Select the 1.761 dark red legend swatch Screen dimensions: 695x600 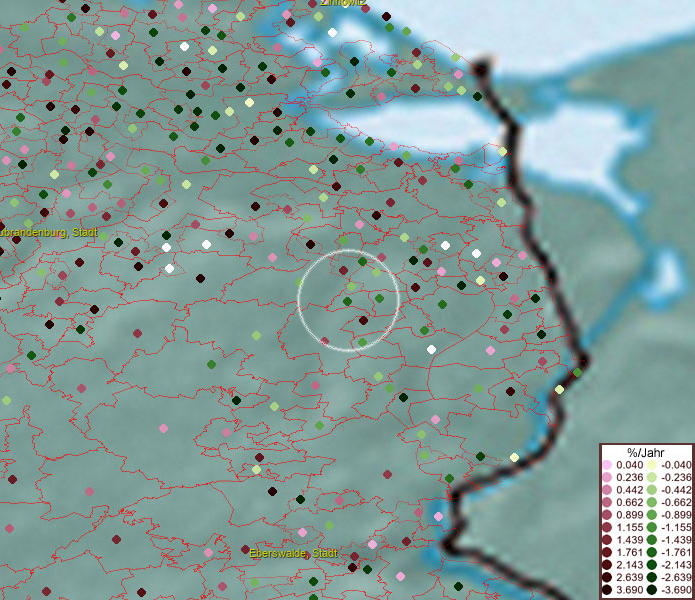point(608,552)
